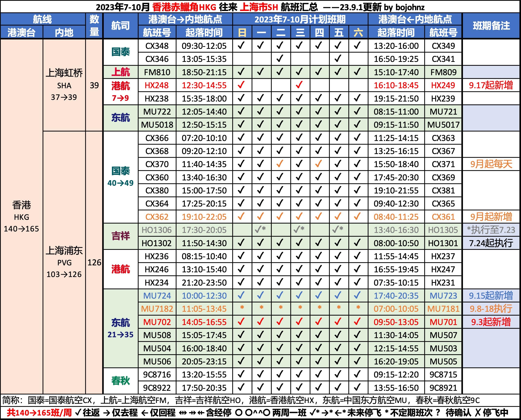Screen dimensions: 521x420
Task: Select time 21:20-23:50 for HX234
Action: (x=204, y=282)
